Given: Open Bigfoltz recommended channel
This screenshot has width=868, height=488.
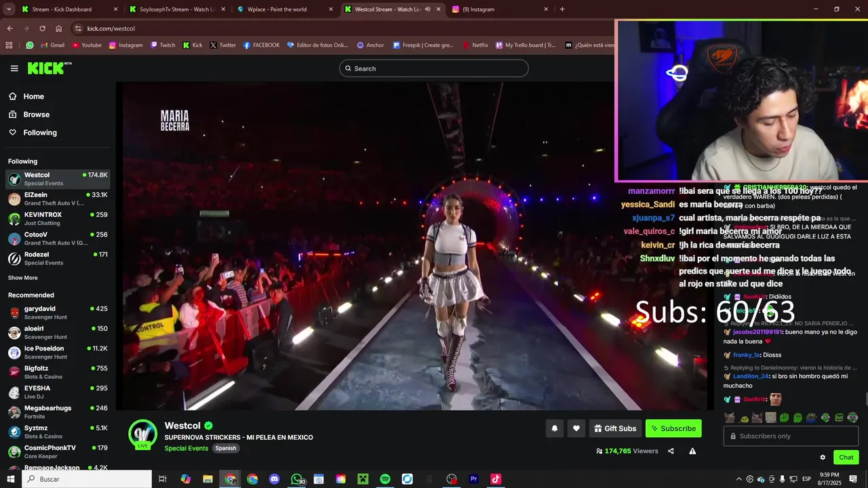Looking at the screenshot, I should 58,372.
